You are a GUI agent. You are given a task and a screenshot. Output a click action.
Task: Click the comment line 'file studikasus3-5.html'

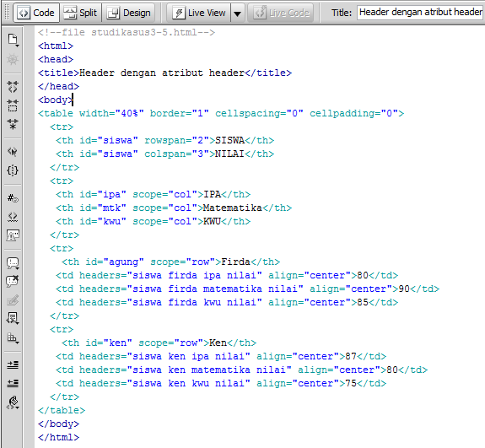[127, 33]
